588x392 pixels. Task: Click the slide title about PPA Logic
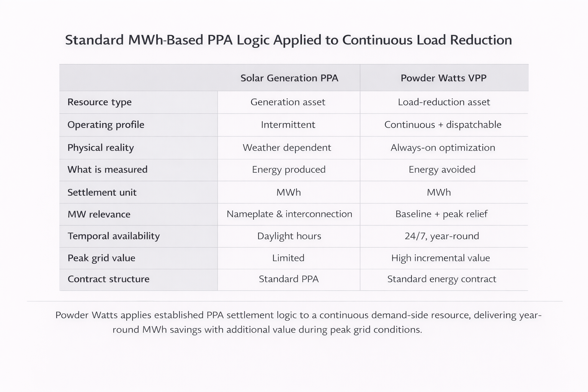[x=288, y=40]
